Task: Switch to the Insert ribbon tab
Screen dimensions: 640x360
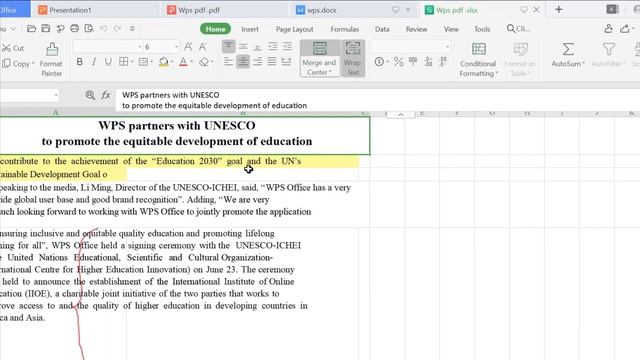Action: point(250,29)
